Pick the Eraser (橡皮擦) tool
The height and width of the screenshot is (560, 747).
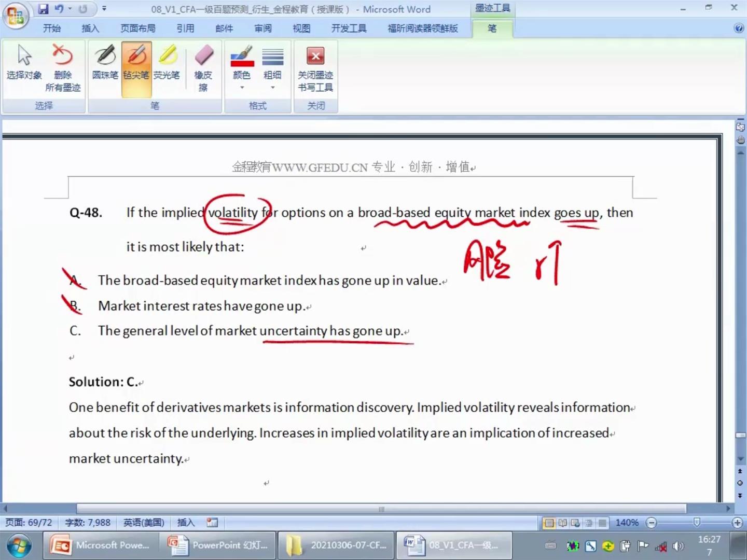tap(203, 67)
